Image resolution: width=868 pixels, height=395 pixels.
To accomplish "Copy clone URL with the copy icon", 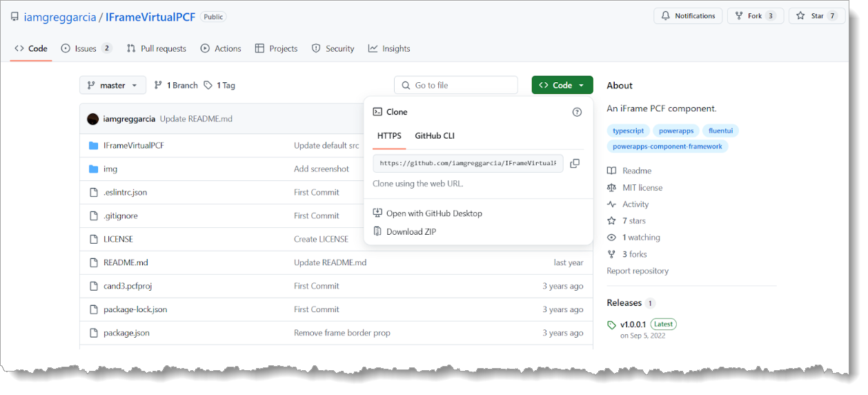I will 575,163.
